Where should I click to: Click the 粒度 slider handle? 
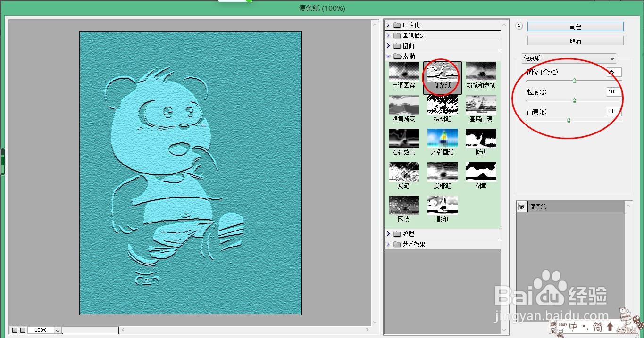click(x=574, y=100)
